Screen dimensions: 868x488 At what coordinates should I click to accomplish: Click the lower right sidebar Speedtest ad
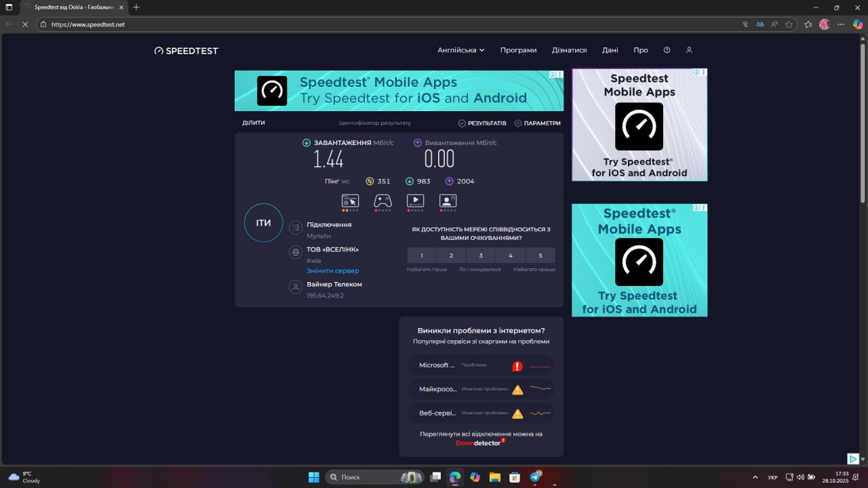(639, 260)
